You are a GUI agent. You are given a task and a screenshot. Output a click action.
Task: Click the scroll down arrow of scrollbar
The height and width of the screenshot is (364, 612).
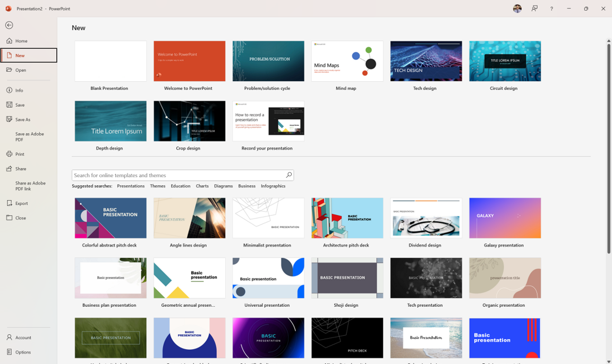(609, 361)
